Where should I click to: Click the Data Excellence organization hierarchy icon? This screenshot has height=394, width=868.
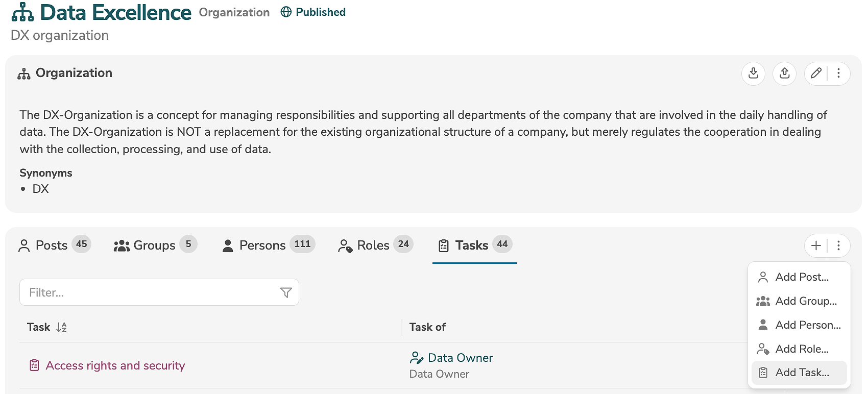[x=22, y=12]
